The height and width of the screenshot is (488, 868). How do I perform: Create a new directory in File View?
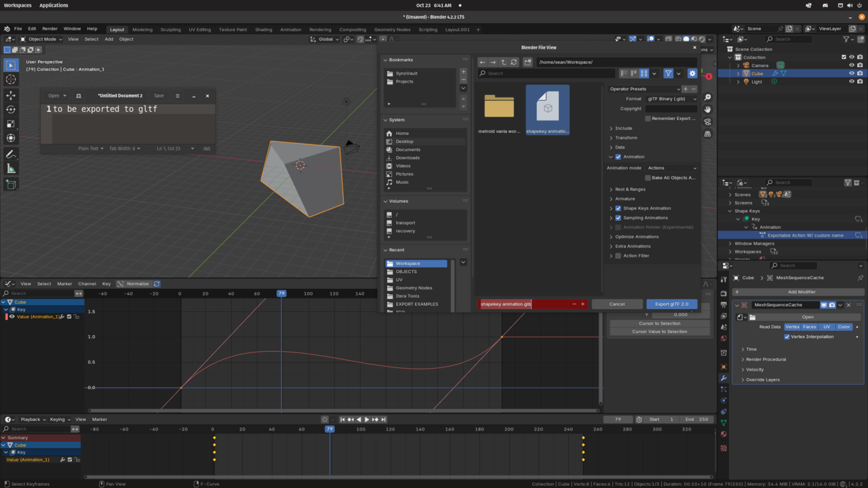(528, 62)
